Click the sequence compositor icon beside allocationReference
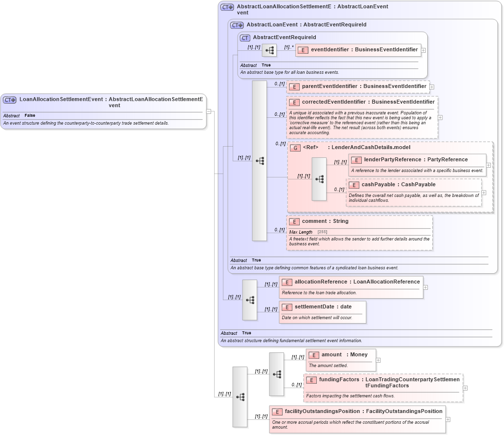The height and width of the screenshot is (436, 504). [250, 301]
